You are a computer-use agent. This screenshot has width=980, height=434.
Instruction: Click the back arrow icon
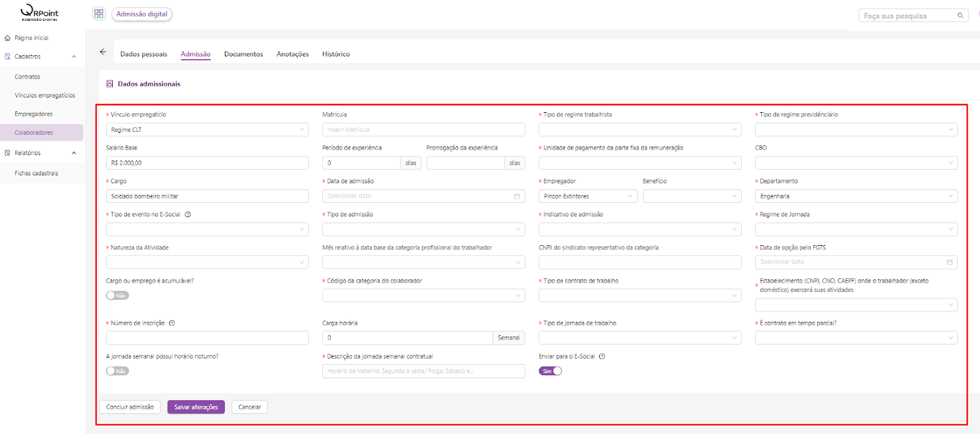pyautogui.click(x=103, y=52)
